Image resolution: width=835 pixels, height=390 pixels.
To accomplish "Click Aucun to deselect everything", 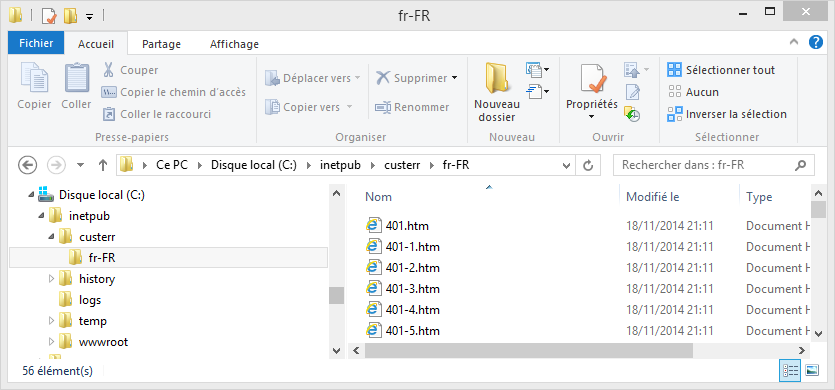I will pyautogui.click(x=693, y=92).
